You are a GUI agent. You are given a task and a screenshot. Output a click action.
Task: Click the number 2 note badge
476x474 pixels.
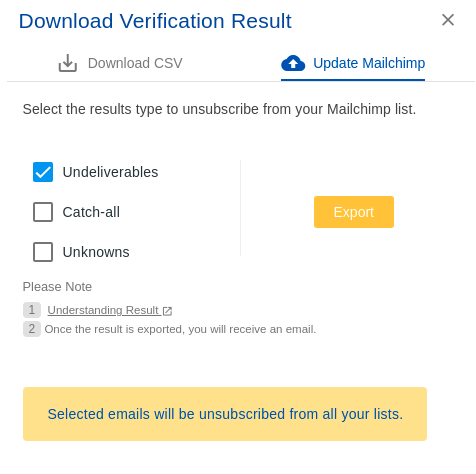[32, 329]
